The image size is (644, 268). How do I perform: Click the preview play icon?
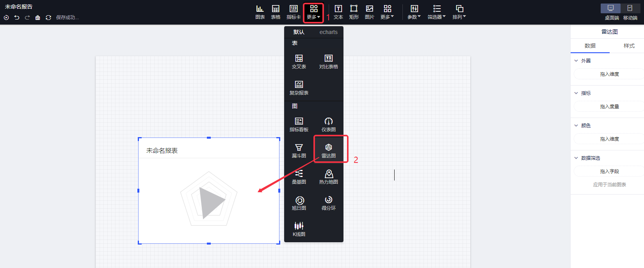point(6,18)
